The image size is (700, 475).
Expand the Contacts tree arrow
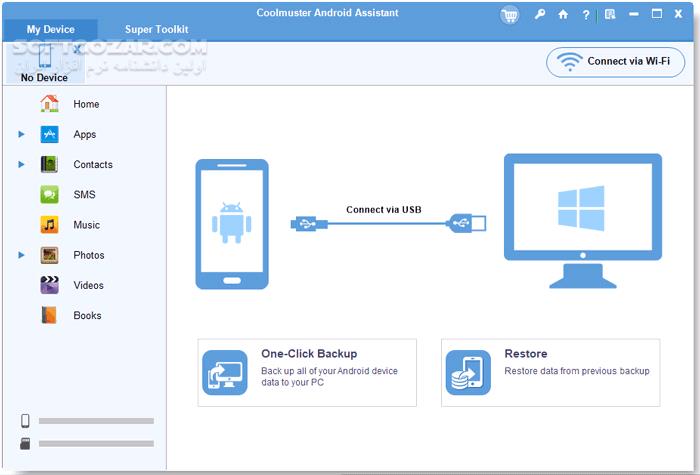click(21, 164)
